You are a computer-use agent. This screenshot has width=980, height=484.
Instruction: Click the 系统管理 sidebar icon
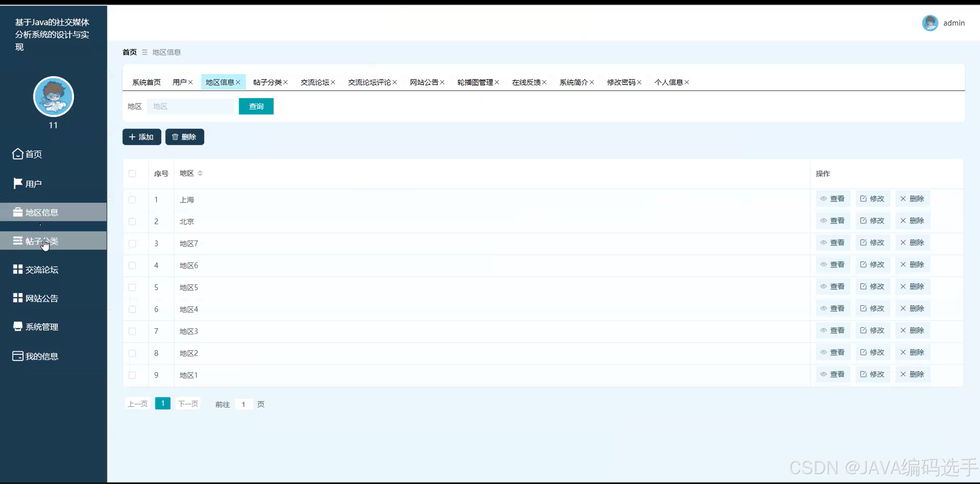coord(18,327)
